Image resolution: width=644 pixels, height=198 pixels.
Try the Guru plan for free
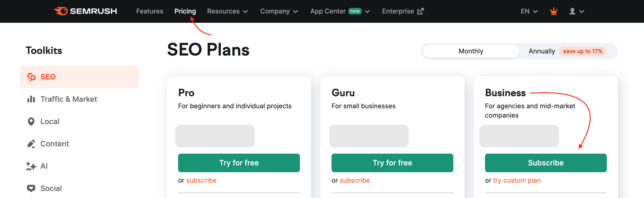coord(392,163)
